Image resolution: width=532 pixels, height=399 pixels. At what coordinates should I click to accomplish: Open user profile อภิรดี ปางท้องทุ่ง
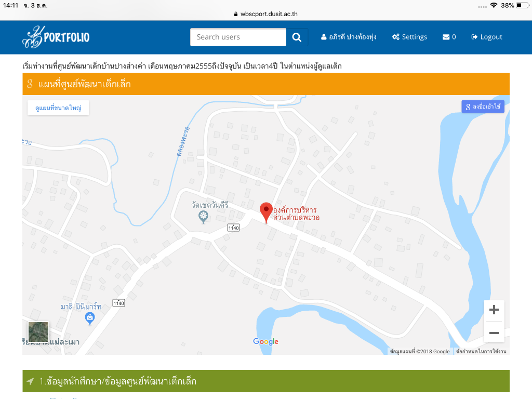(x=349, y=37)
